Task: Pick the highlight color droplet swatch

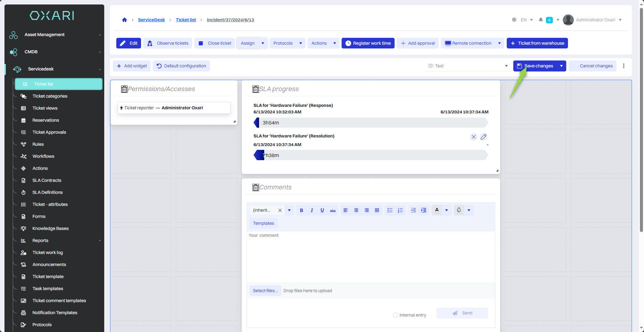Action: [459, 210]
